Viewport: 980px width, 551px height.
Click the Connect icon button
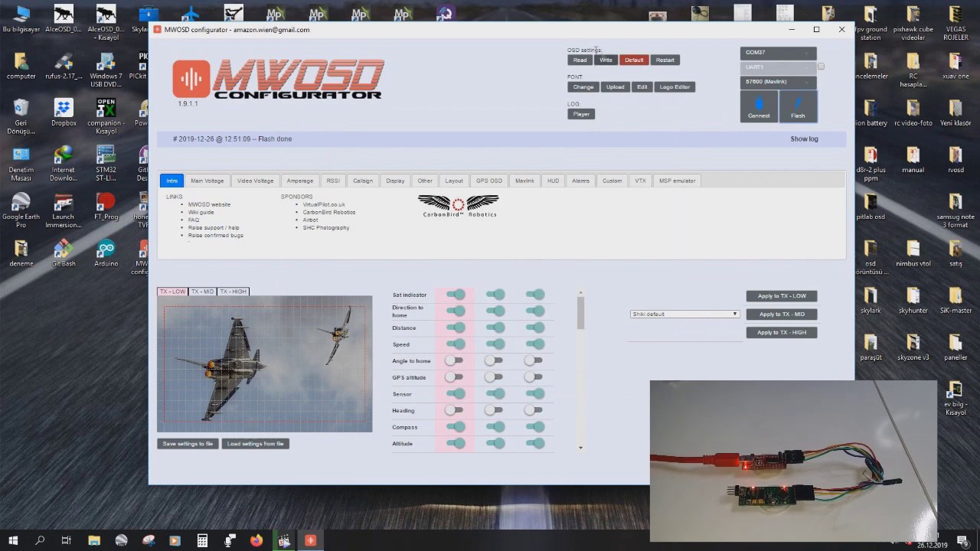click(759, 106)
